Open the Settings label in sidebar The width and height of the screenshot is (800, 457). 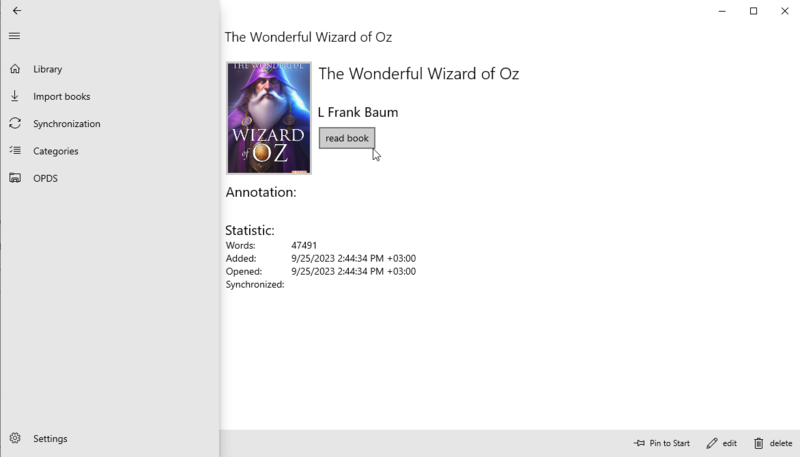(50, 439)
